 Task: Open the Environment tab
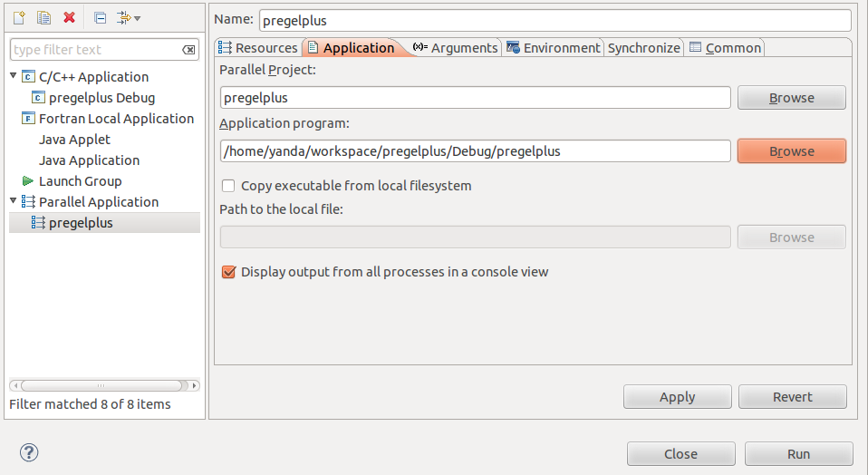tap(553, 48)
